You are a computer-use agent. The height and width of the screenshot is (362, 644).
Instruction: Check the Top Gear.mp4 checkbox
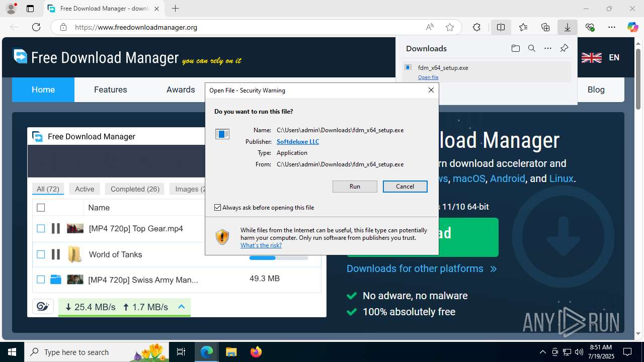pos(41,229)
